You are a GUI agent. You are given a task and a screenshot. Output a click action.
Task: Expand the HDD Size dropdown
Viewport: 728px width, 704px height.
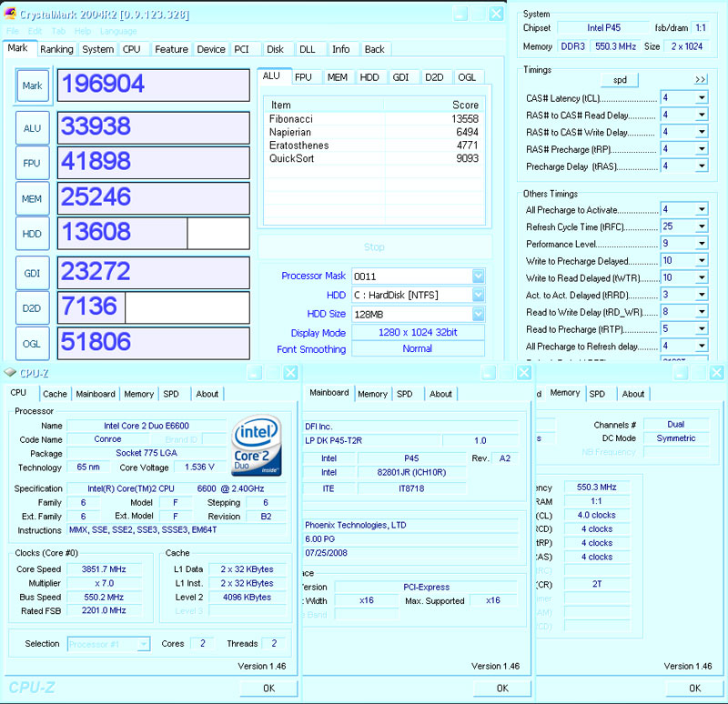(x=479, y=314)
